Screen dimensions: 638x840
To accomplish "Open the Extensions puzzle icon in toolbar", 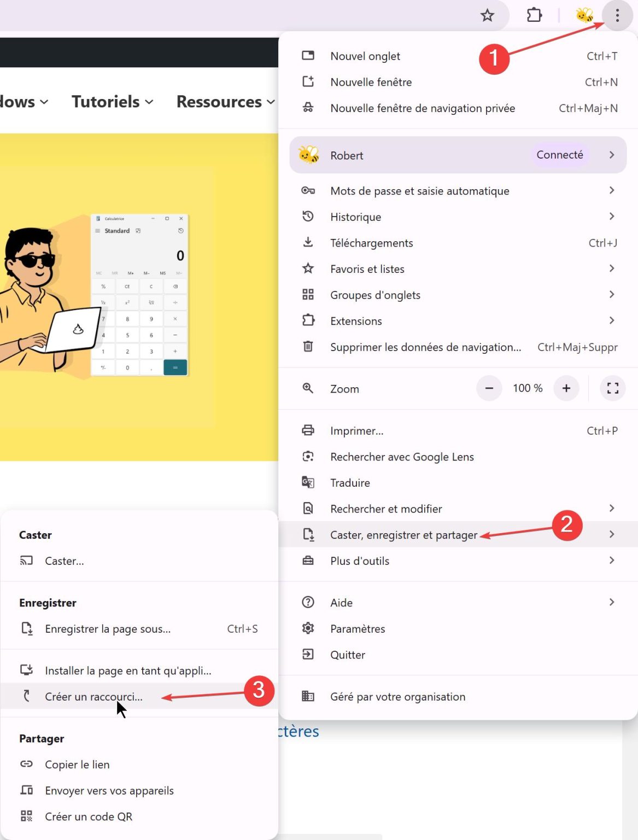I will click(534, 15).
